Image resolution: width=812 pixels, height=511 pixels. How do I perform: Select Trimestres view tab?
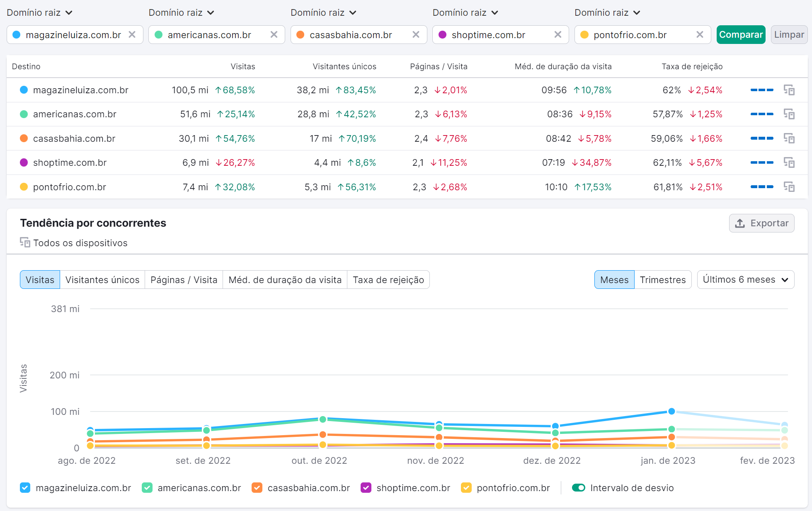point(662,280)
